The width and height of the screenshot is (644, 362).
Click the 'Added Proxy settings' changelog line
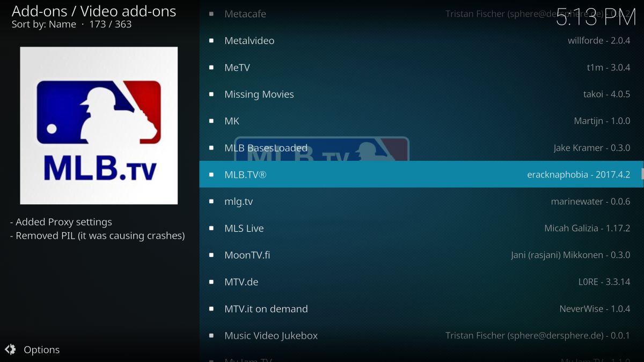pyautogui.click(x=61, y=222)
